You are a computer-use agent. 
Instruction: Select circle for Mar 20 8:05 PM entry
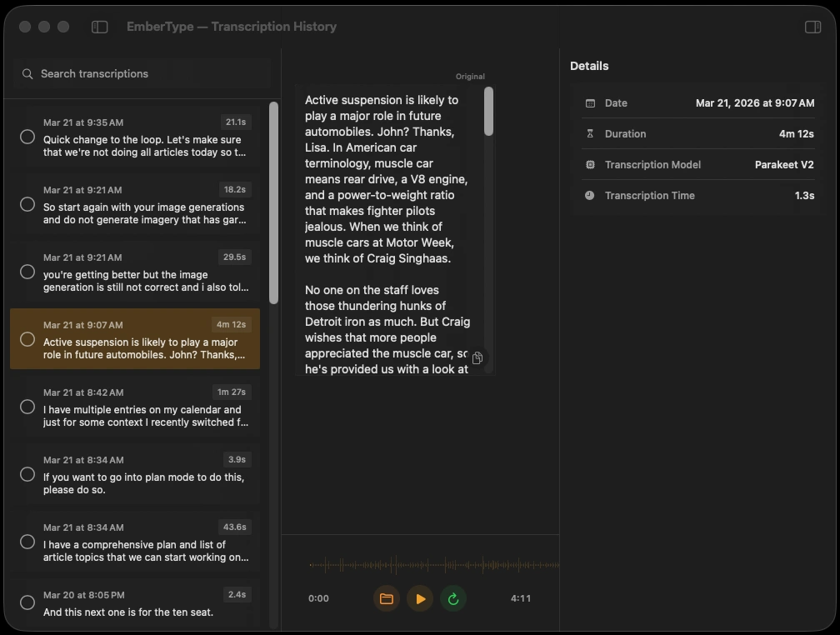[27, 602]
